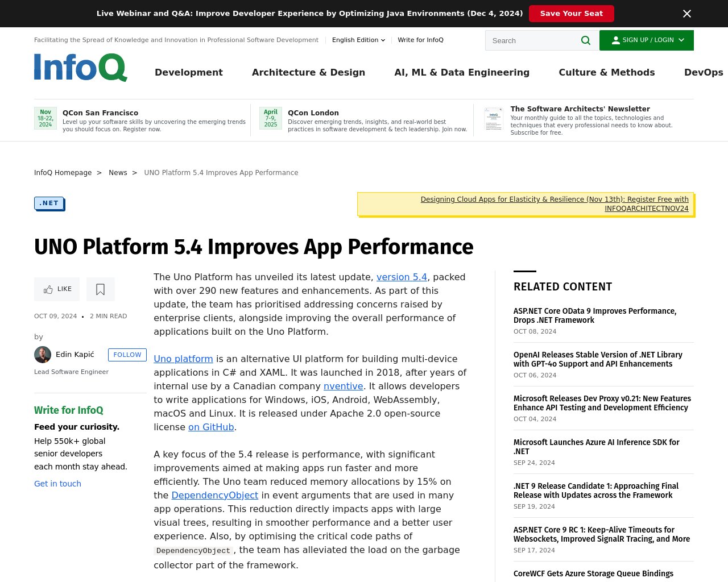This screenshot has height=582, width=728.
Task: Click the Nov 18-22 date badge
Action: click(x=45, y=118)
